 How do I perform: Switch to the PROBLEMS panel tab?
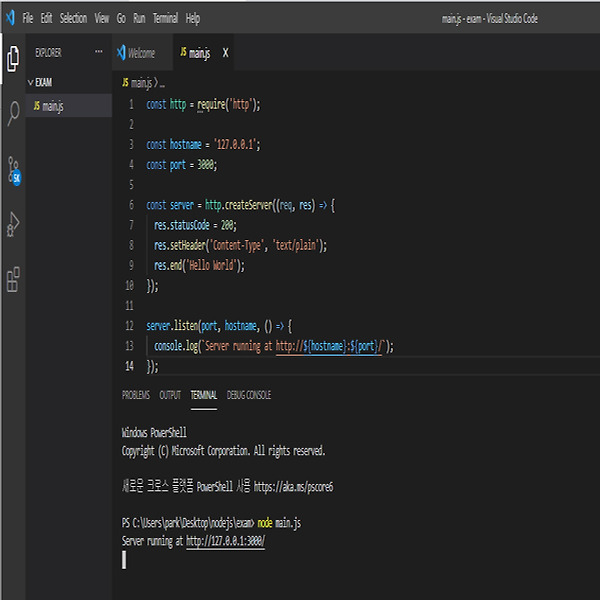[136, 395]
